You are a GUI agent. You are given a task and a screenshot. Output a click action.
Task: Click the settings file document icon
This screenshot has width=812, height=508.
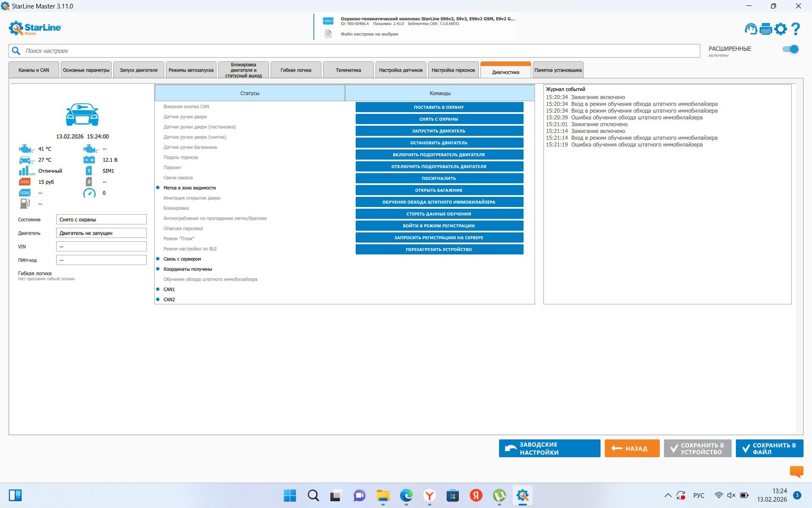coord(328,34)
